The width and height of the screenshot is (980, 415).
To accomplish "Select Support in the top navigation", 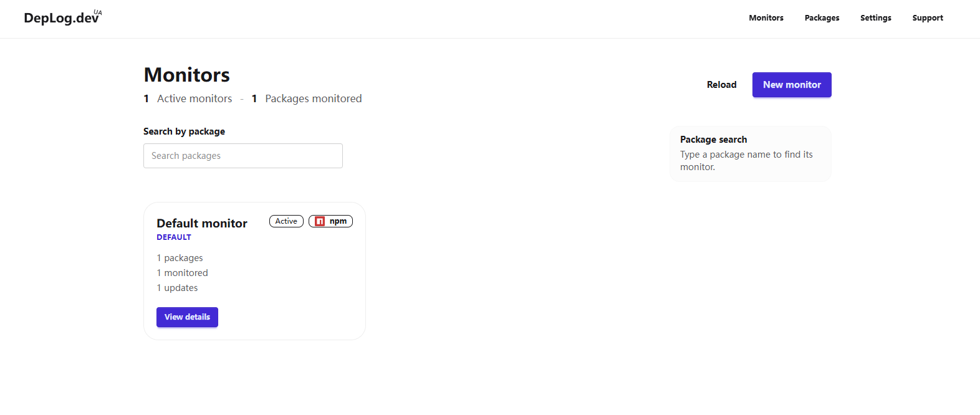I will pos(927,18).
